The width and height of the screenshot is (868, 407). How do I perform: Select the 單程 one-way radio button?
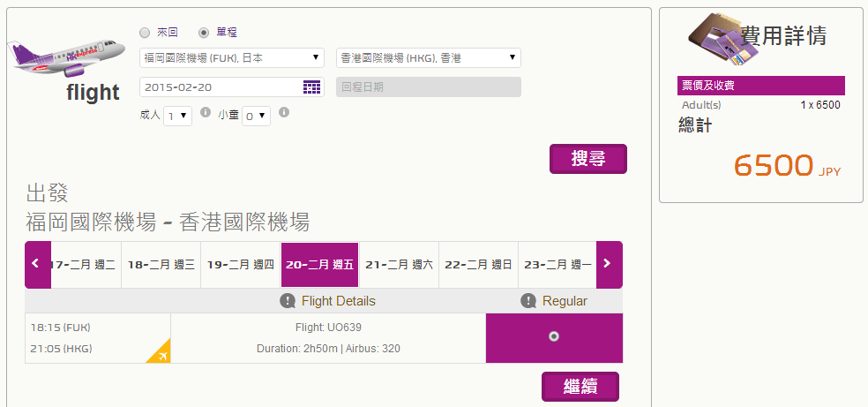click(x=204, y=33)
